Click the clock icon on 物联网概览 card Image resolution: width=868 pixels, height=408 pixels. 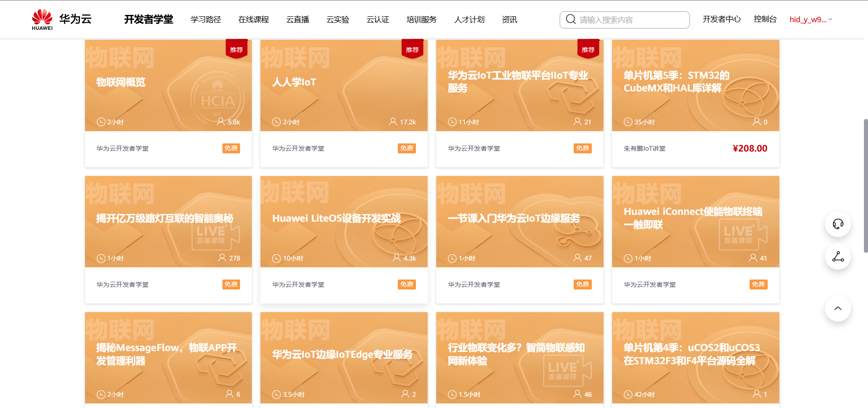click(101, 122)
